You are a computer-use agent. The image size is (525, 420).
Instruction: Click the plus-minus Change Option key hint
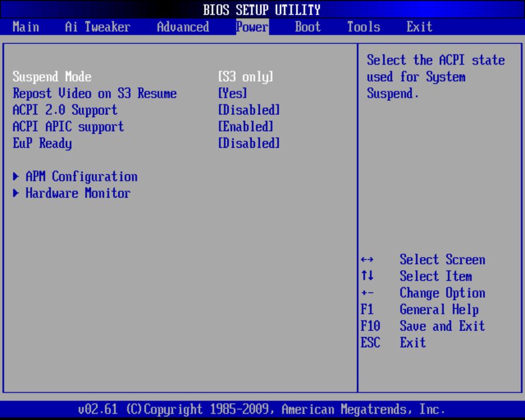367,293
